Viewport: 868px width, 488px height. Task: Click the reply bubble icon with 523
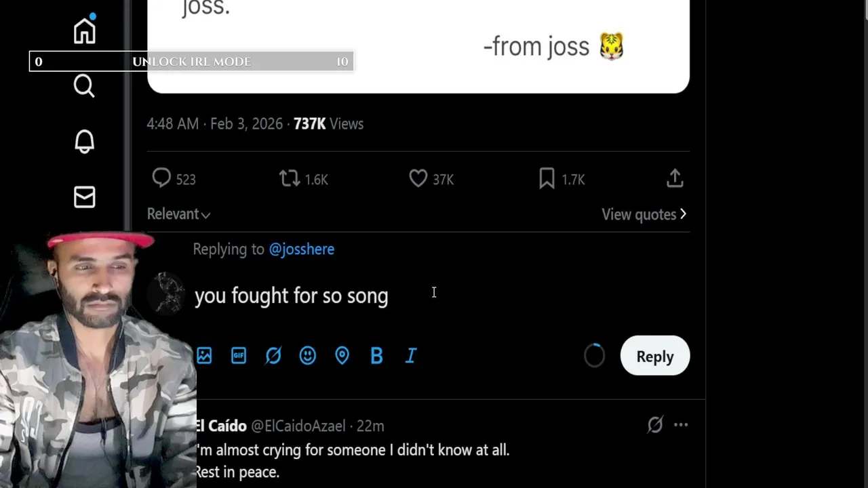(161, 178)
